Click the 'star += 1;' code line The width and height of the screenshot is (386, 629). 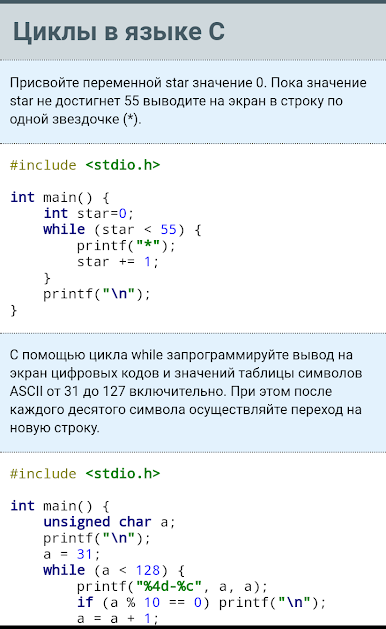[118, 262]
